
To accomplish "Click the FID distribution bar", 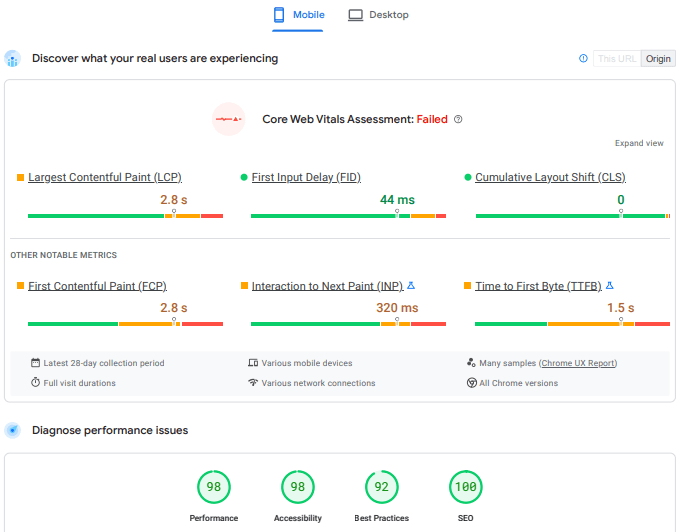I will pyautogui.click(x=348, y=216).
